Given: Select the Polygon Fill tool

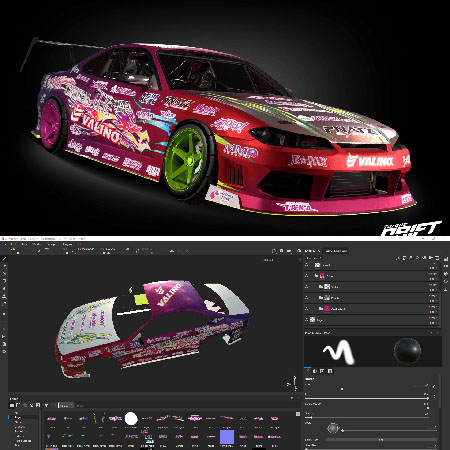Looking at the screenshot, I should (4, 281).
